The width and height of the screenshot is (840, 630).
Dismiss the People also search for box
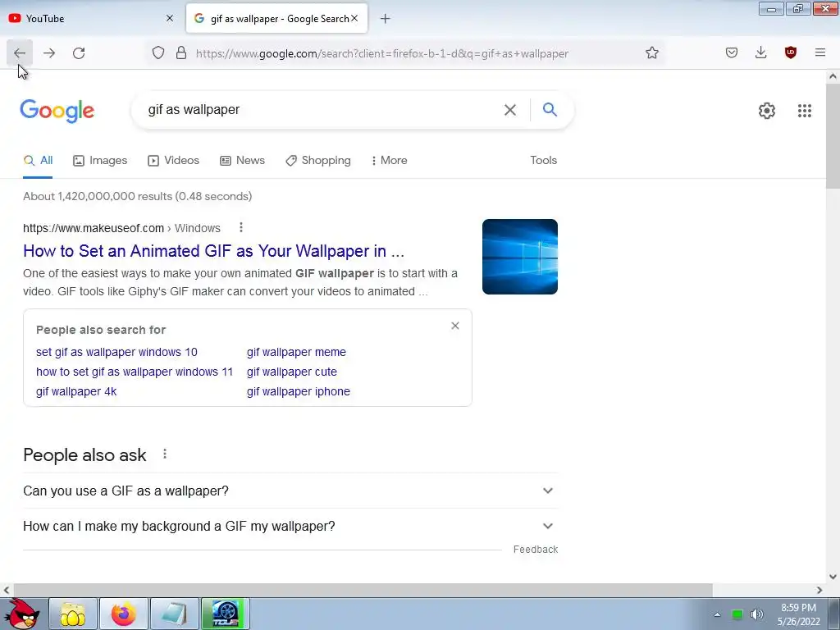coord(454,326)
